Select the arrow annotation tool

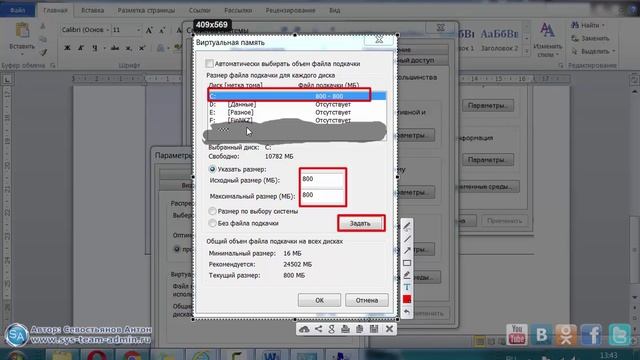[407, 251]
